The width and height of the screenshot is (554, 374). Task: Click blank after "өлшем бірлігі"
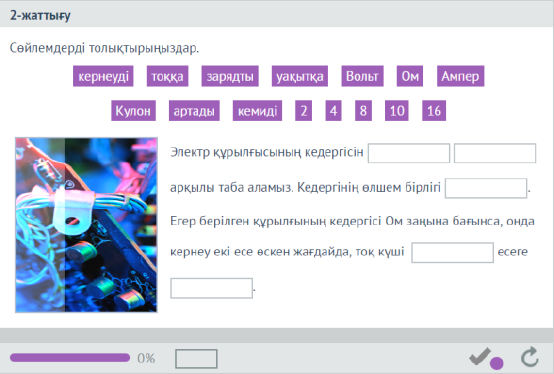tap(486, 188)
